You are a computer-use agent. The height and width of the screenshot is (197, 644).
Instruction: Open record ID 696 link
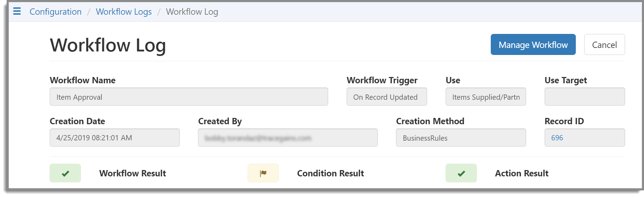[x=557, y=138]
